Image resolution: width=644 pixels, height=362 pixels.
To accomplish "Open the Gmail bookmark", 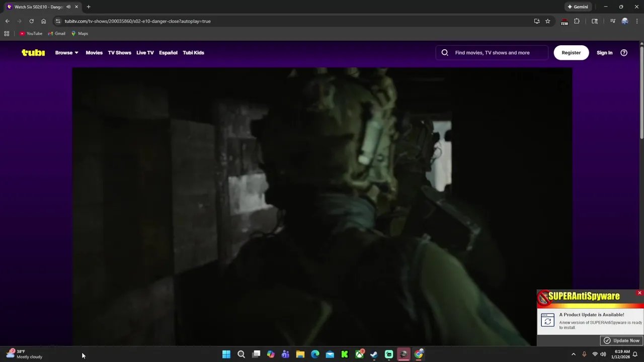I will click(56, 34).
